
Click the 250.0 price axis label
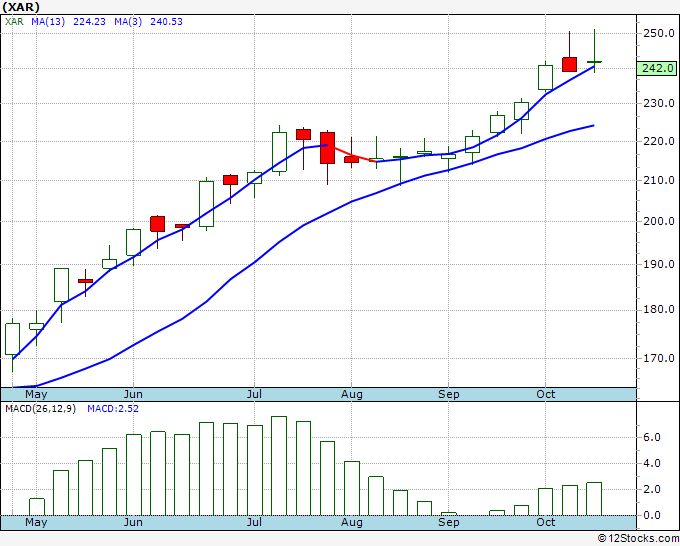(x=658, y=33)
